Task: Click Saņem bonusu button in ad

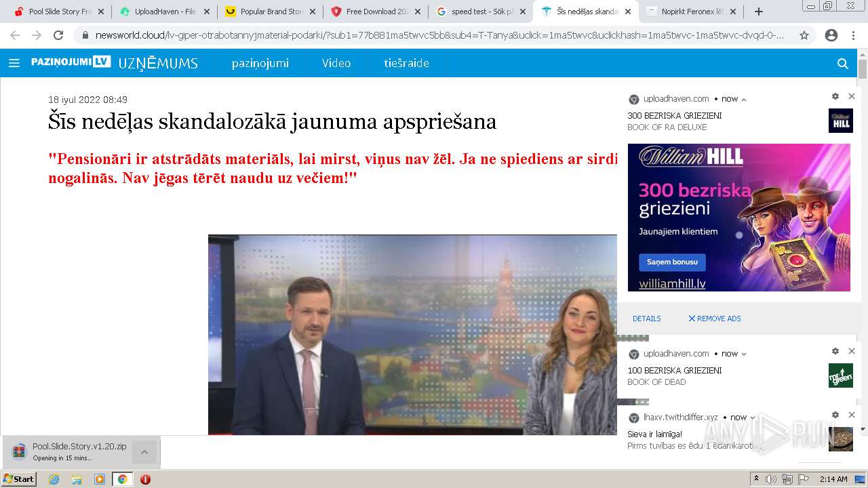Action: click(x=672, y=262)
